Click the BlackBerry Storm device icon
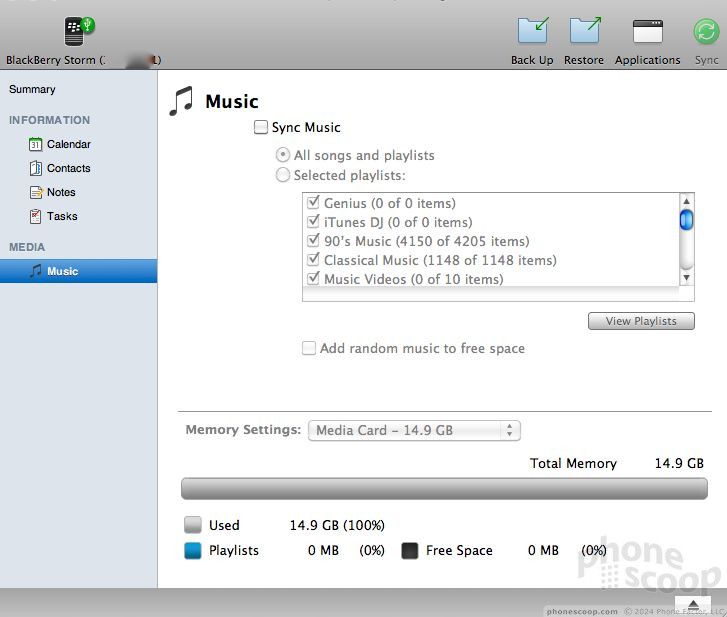Screen dimensions: 727x617 79,32
